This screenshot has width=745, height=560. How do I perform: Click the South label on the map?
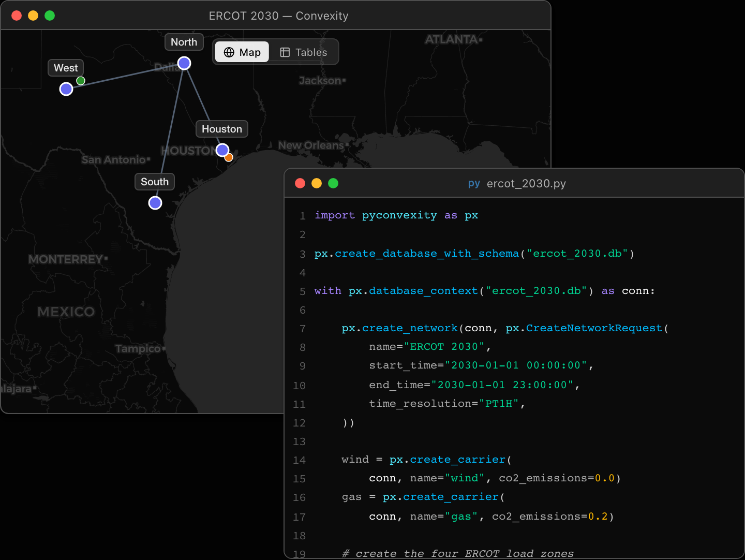point(155,182)
